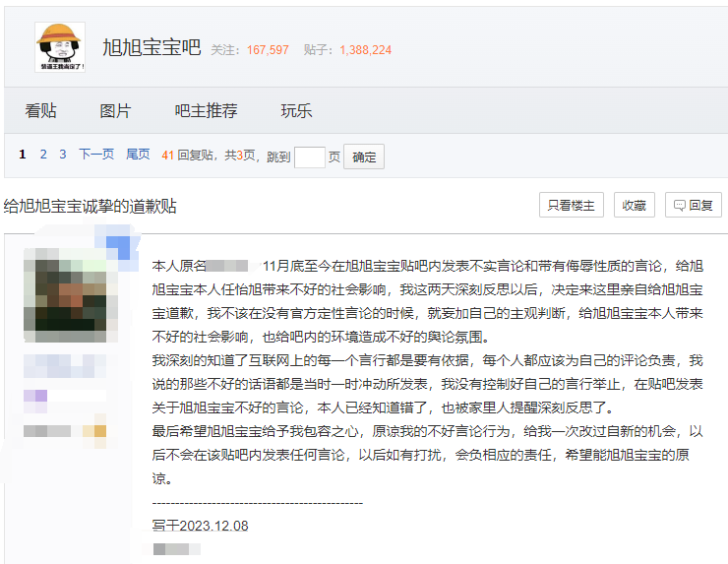Click the post count 1,388,224
This screenshot has height=564, width=728.
(365, 50)
